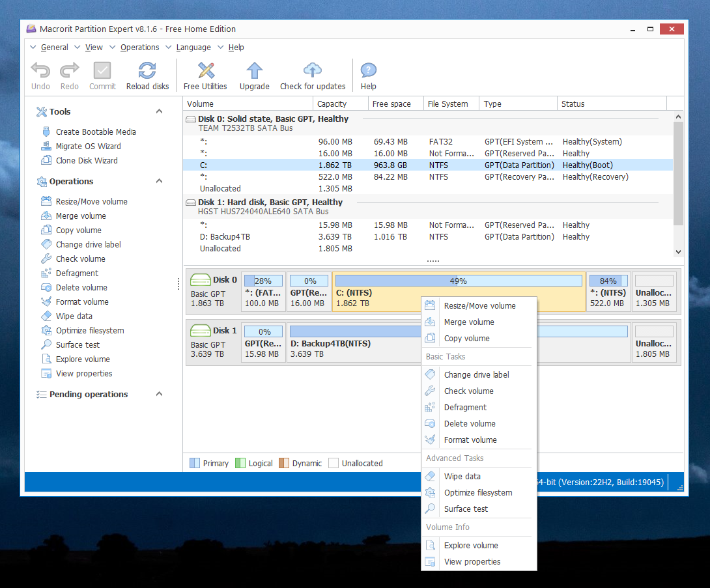Select Defragment in context menu
710x588 pixels.
coord(479,407)
